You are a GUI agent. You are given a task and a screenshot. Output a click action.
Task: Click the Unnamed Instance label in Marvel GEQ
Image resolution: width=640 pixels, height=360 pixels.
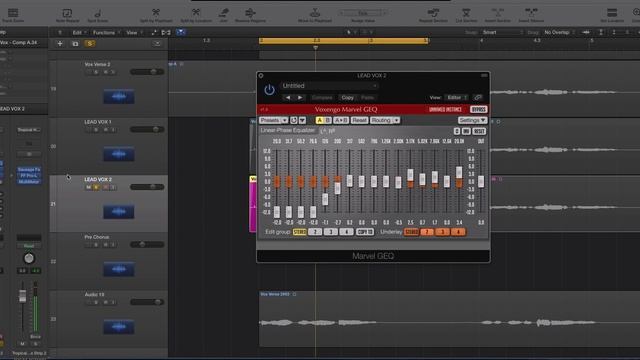coord(445,109)
